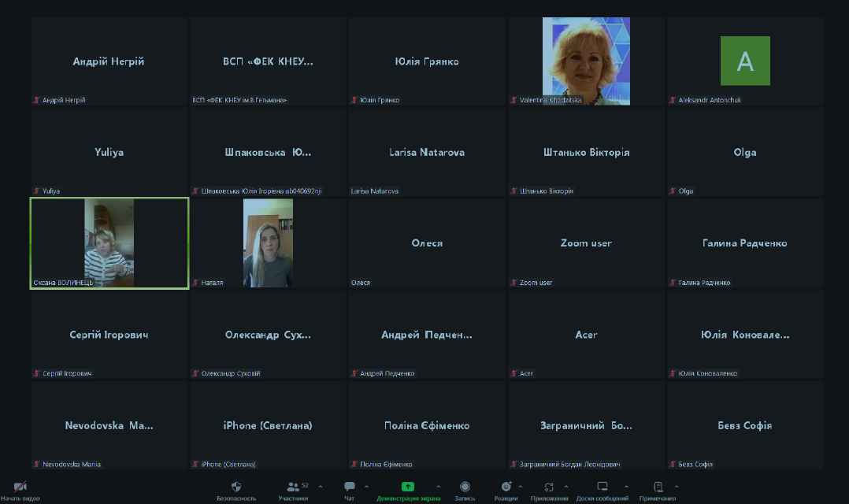Click the Start Video camera icon
Viewport: 849px width, 504px height.
click(x=20, y=487)
